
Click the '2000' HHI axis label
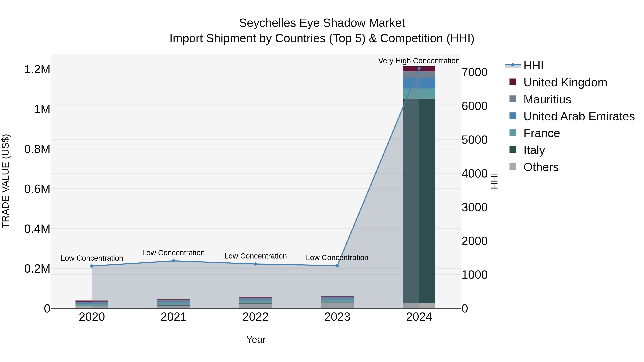point(474,241)
